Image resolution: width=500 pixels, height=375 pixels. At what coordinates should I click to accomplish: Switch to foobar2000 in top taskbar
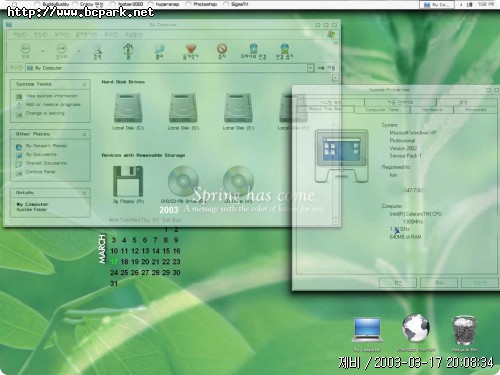coord(127,4)
